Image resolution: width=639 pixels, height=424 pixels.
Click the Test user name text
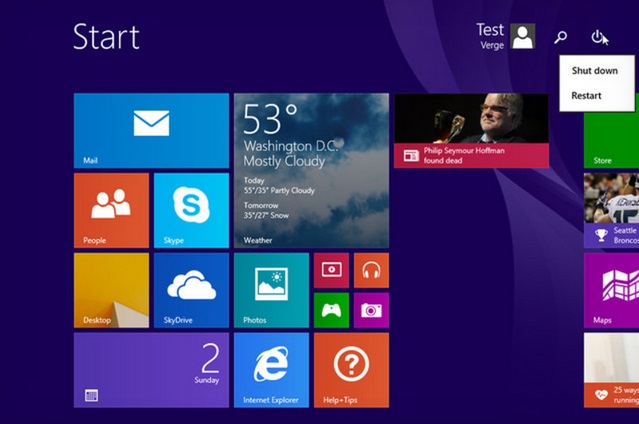490,30
